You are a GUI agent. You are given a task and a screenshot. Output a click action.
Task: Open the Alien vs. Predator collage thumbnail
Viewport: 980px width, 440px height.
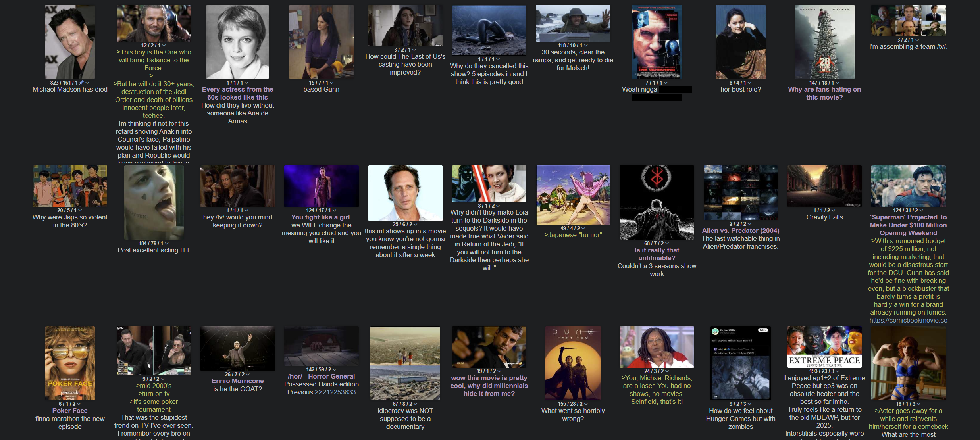[741, 193]
